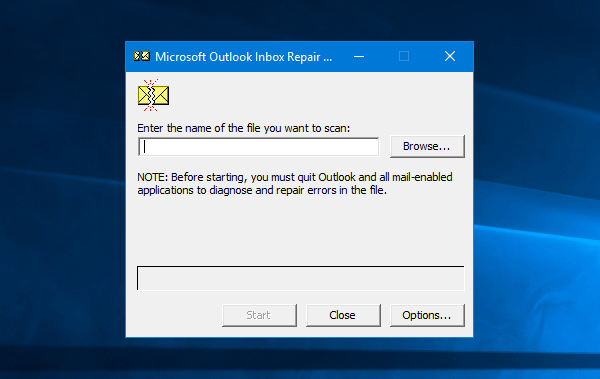This screenshot has height=379, width=600.
Task: Click the empty progress bar box
Action: point(301,278)
